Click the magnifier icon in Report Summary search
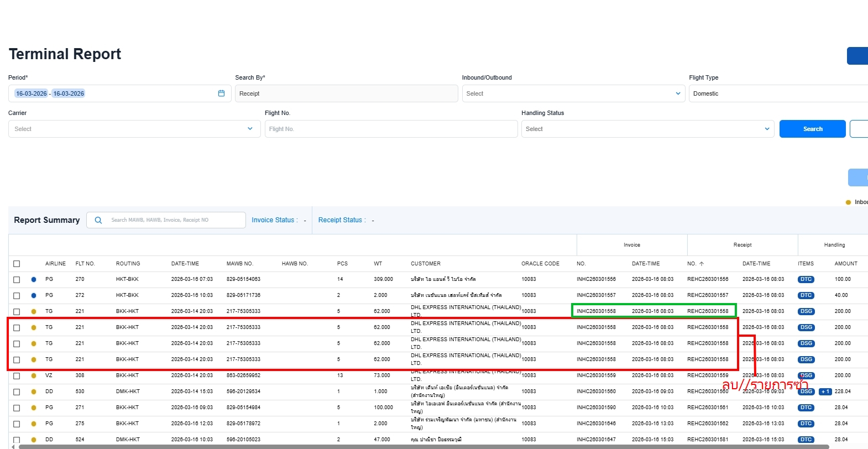Image resolution: width=868 pixels, height=449 pixels. 98,220
